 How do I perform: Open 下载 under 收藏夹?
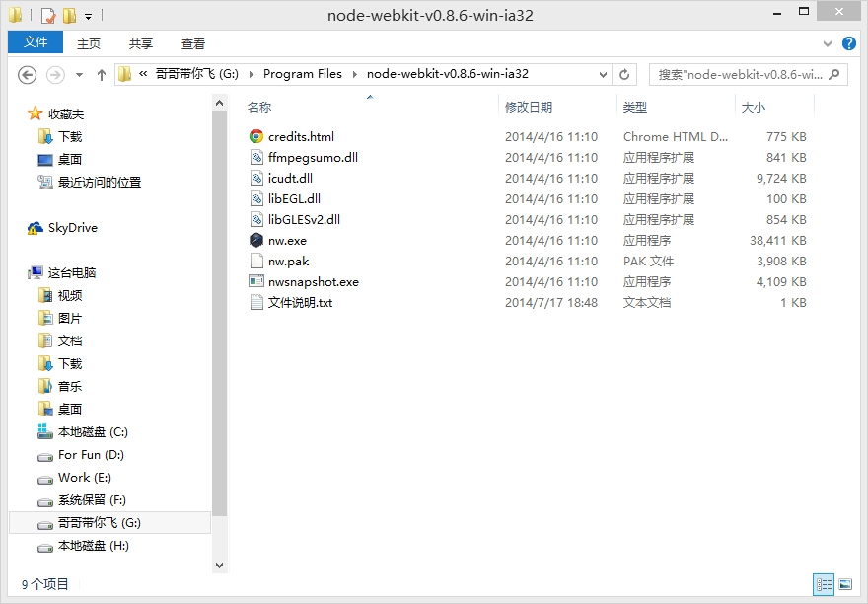coord(60,136)
